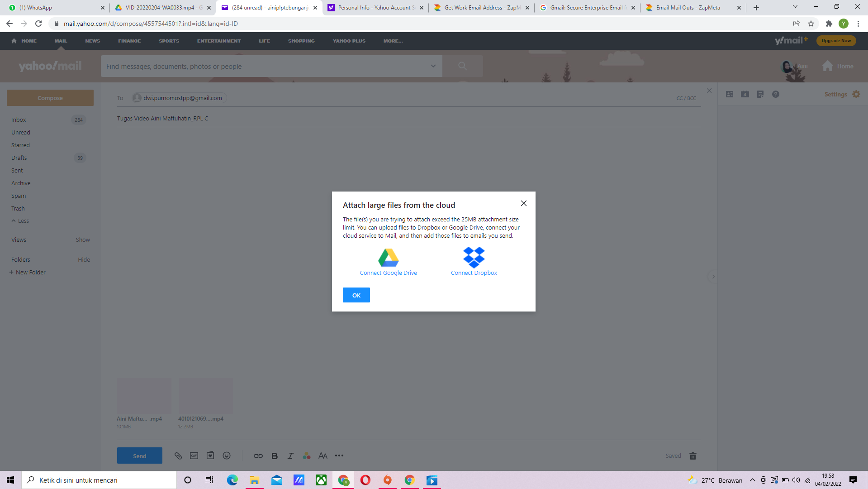868x489 pixels.
Task: Click Connect Google Drive icon
Action: [388, 257]
